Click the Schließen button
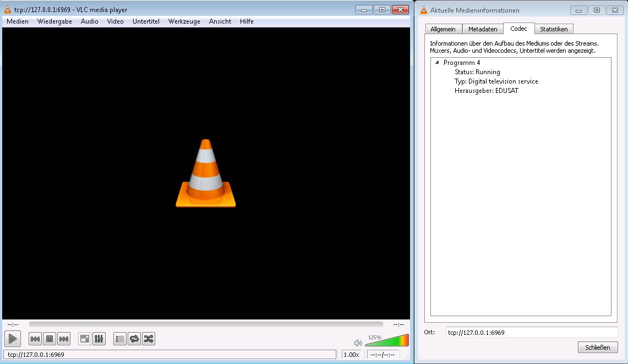Image resolution: width=628 pixels, height=364 pixels. pyautogui.click(x=598, y=347)
